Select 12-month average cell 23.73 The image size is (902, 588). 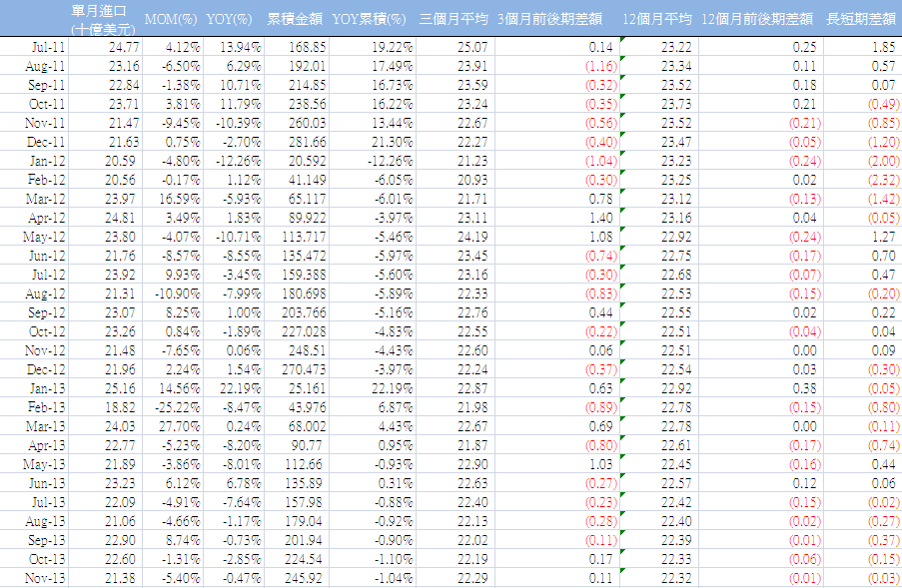coord(676,104)
